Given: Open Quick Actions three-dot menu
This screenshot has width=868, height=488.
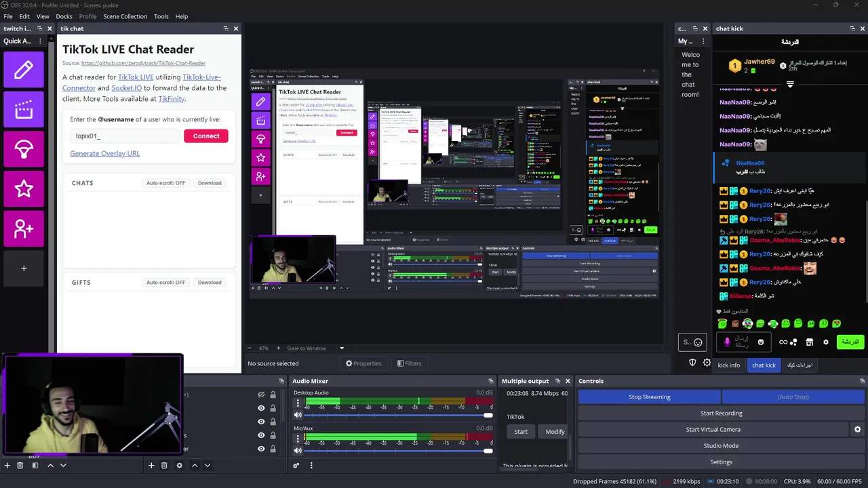Looking at the screenshot, I should pyautogui.click(x=40, y=41).
